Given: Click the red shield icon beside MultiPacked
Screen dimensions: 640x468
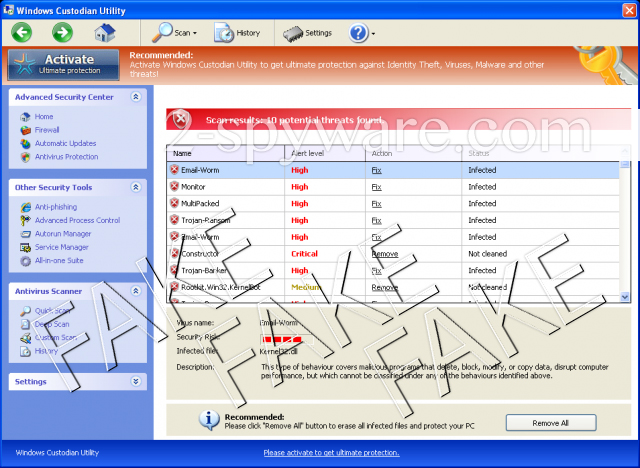Looking at the screenshot, I should click(174, 203).
